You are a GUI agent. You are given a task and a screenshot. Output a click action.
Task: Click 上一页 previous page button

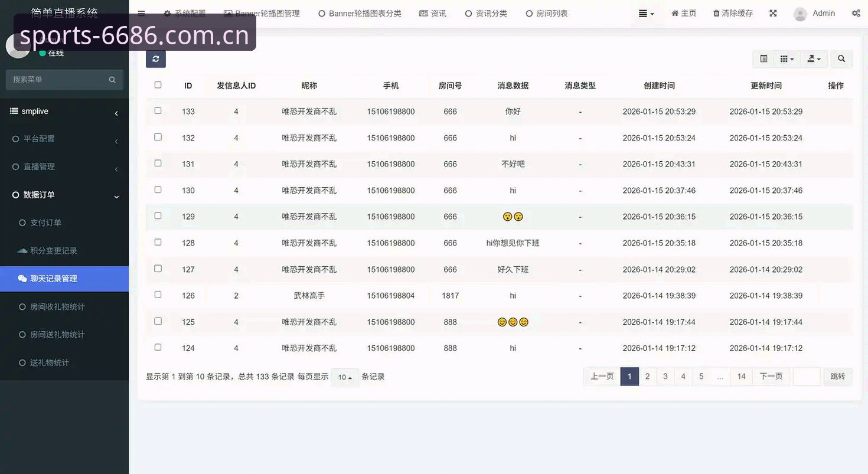click(602, 377)
